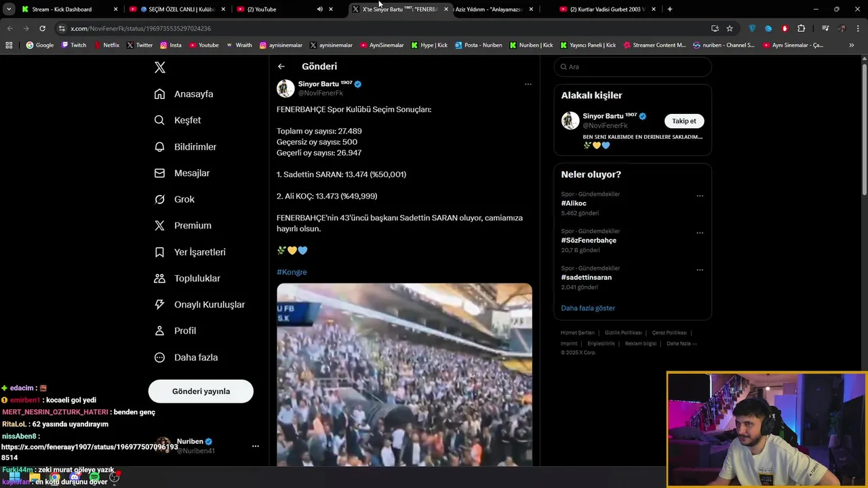Open OBS Studio from taskbar
The width and height of the screenshot is (868, 488).
click(114, 477)
